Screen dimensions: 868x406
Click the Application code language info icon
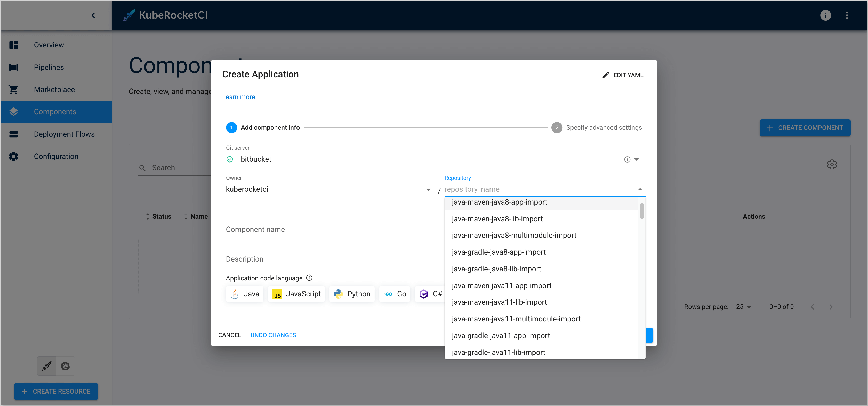309,278
